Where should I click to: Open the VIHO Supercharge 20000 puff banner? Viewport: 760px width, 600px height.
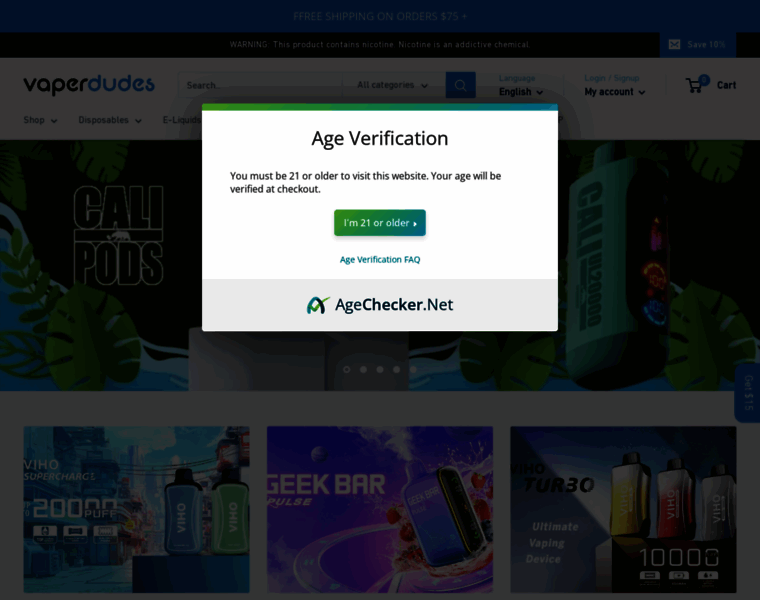pos(137,509)
